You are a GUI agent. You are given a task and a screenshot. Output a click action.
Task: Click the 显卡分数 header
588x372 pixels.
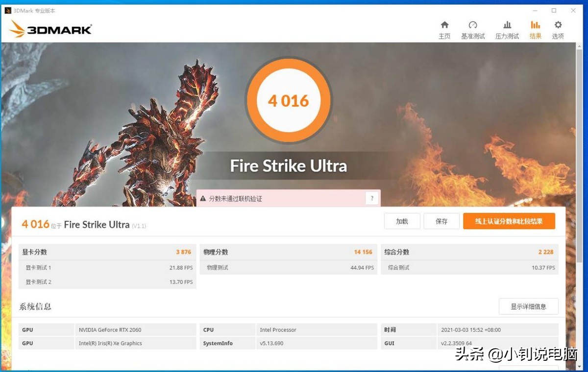click(34, 252)
